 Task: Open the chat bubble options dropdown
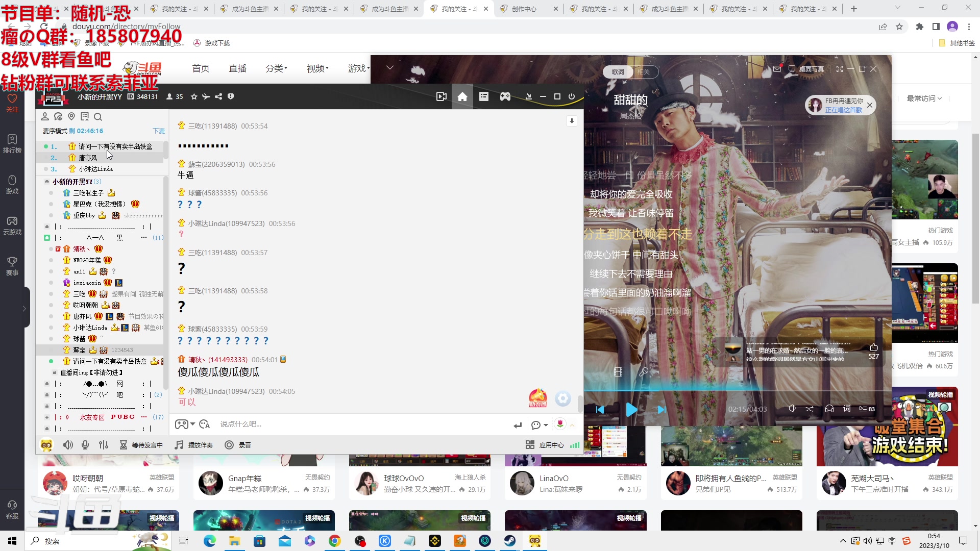(546, 425)
